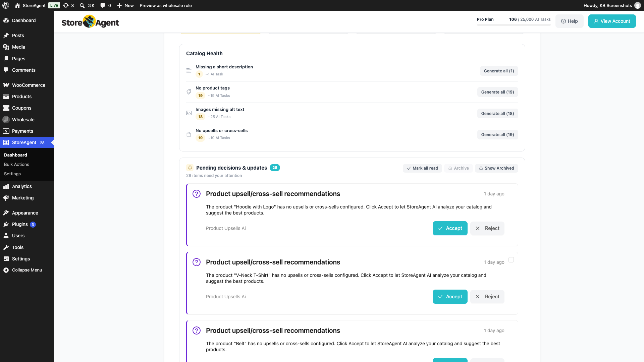Click Mark all read button

point(422,168)
